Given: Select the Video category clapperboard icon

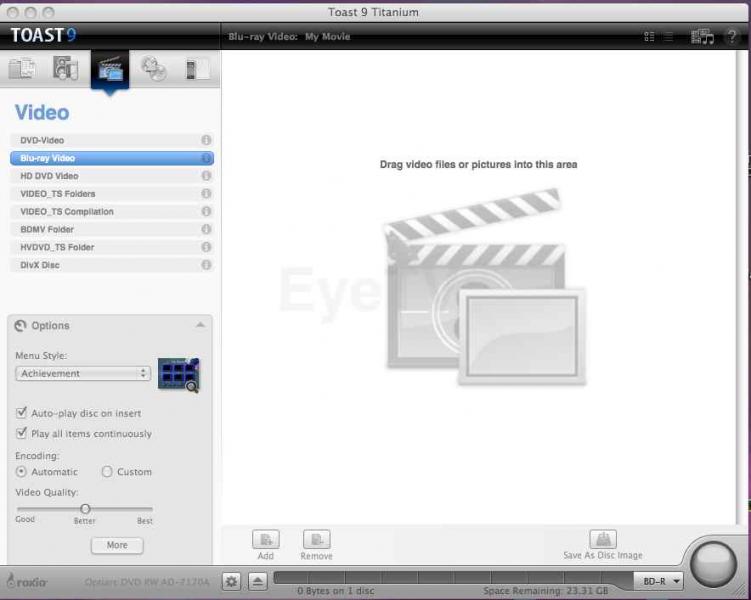Looking at the screenshot, I should tap(110, 69).
